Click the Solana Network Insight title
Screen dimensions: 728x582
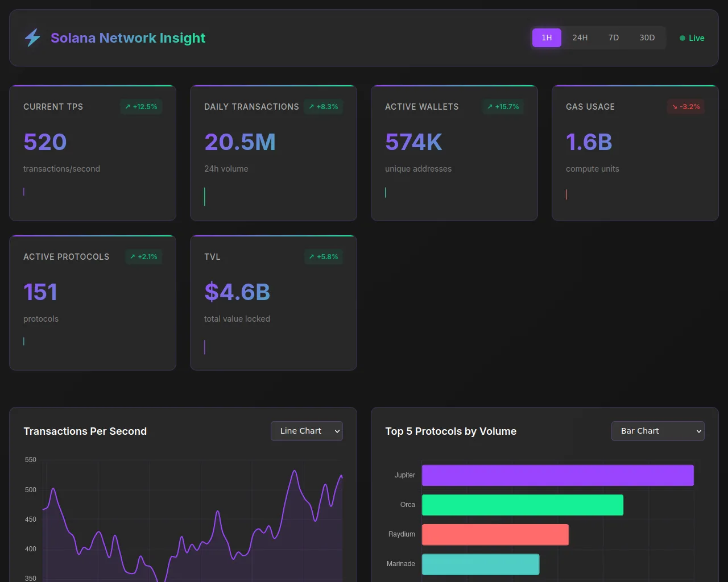128,38
